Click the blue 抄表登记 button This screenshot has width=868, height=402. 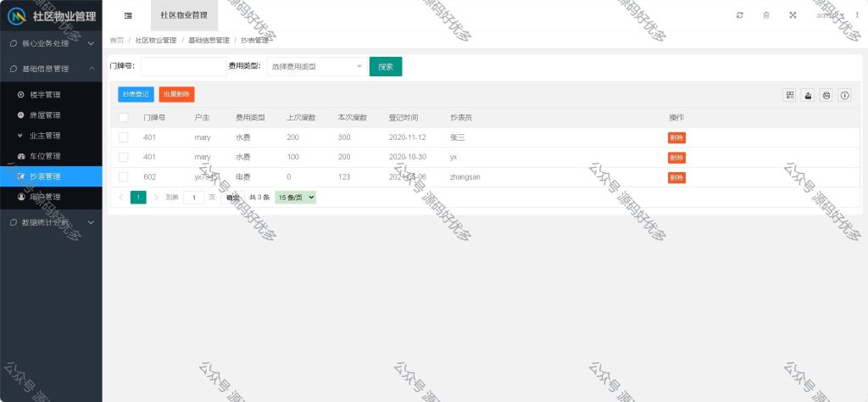point(136,94)
